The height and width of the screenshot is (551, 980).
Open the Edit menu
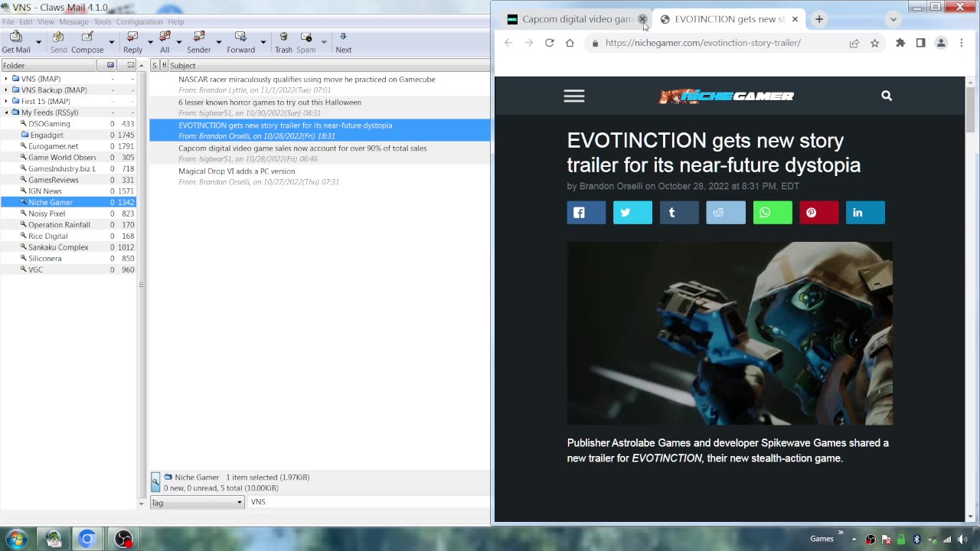26,21
